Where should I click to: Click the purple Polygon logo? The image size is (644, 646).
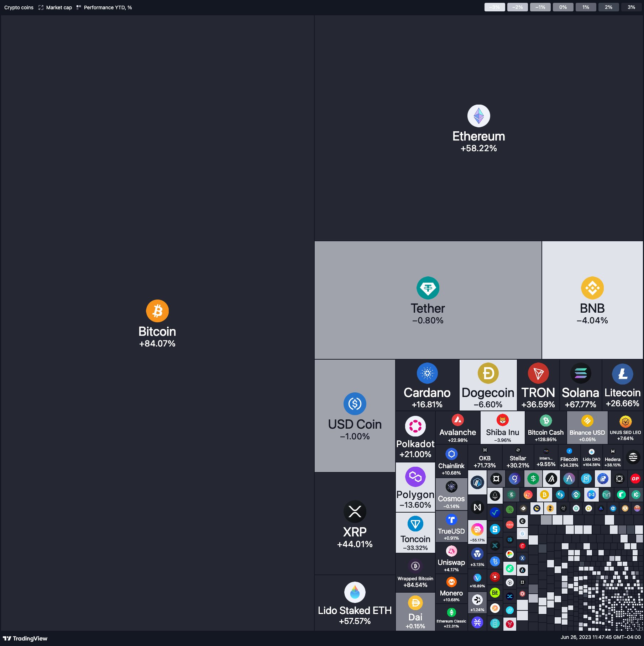coord(415,477)
